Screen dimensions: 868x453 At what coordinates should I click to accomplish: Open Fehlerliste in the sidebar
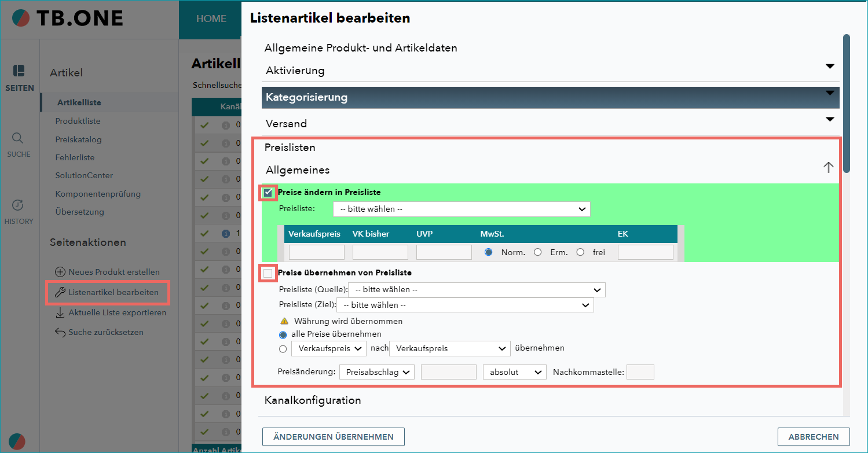75,157
